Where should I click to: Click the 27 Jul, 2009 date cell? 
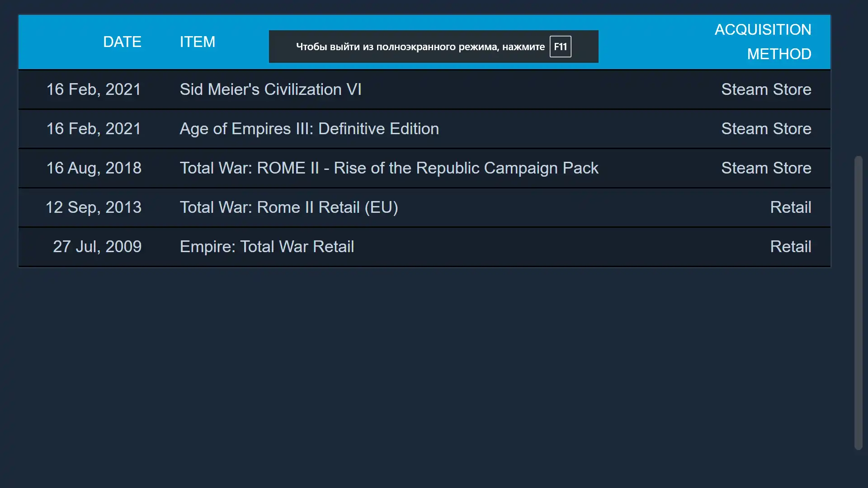[x=97, y=247]
